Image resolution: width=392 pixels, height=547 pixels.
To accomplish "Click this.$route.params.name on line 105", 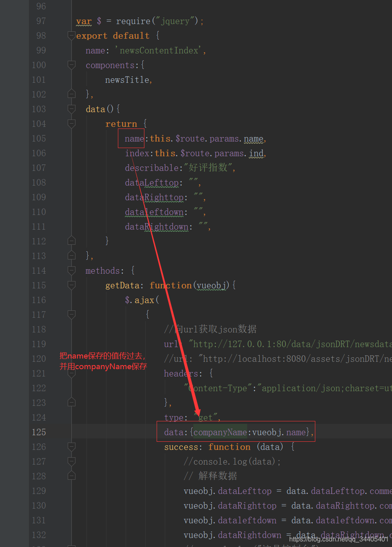I will coord(206,139).
